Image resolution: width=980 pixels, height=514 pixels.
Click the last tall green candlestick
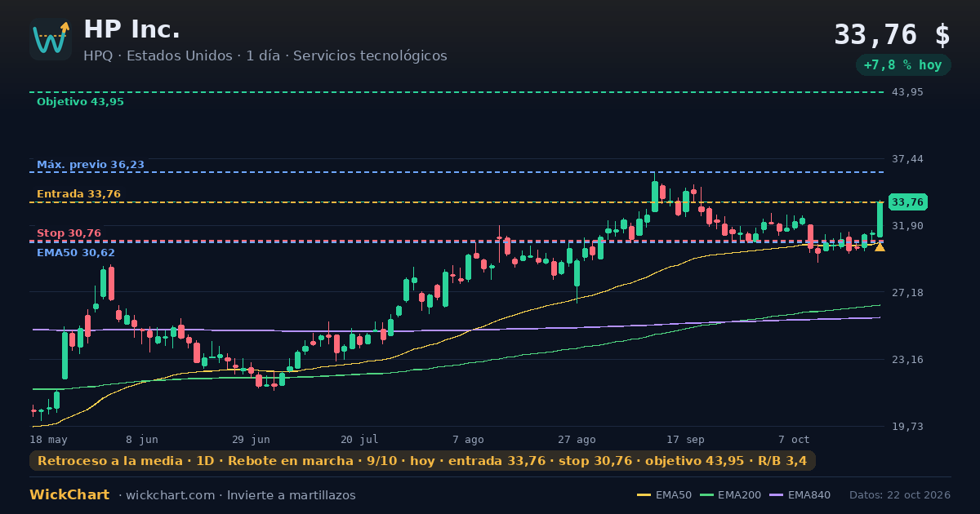880,219
